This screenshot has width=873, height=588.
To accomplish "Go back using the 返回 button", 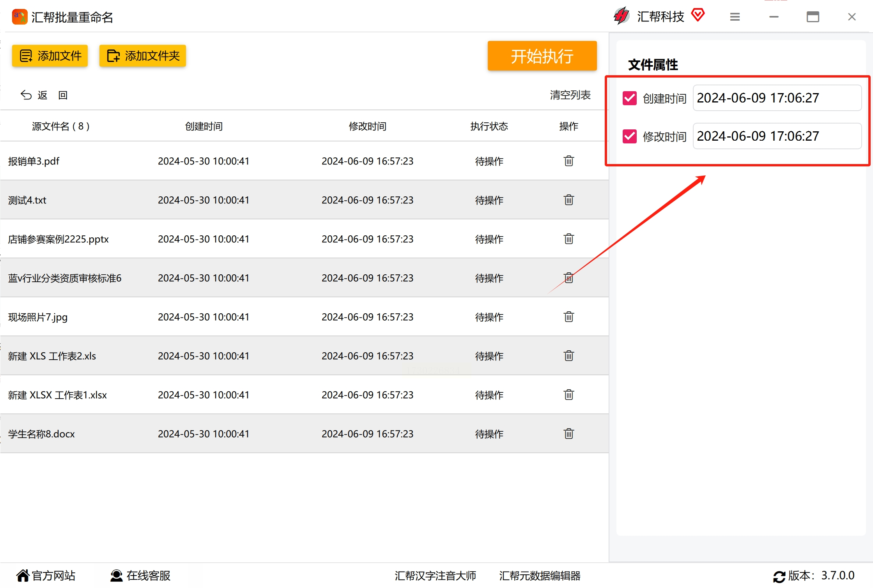I will [x=44, y=95].
